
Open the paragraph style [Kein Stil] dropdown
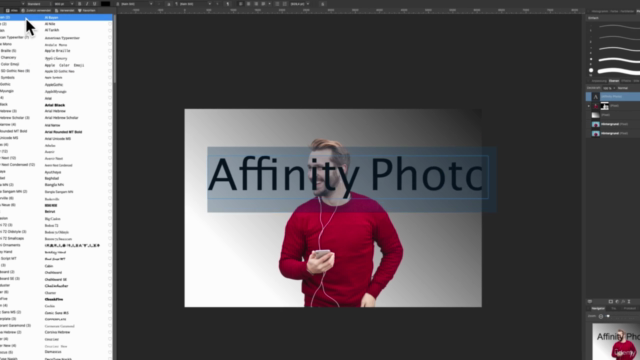coord(194,4)
